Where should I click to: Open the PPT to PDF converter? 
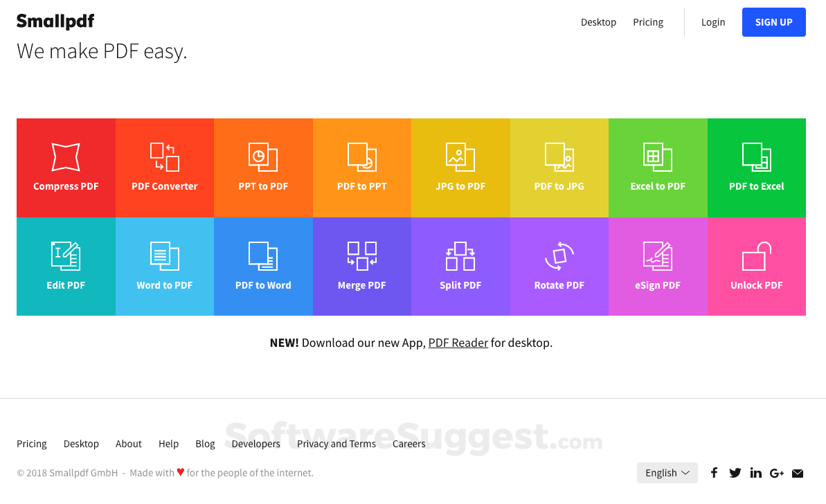click(263, 168)
